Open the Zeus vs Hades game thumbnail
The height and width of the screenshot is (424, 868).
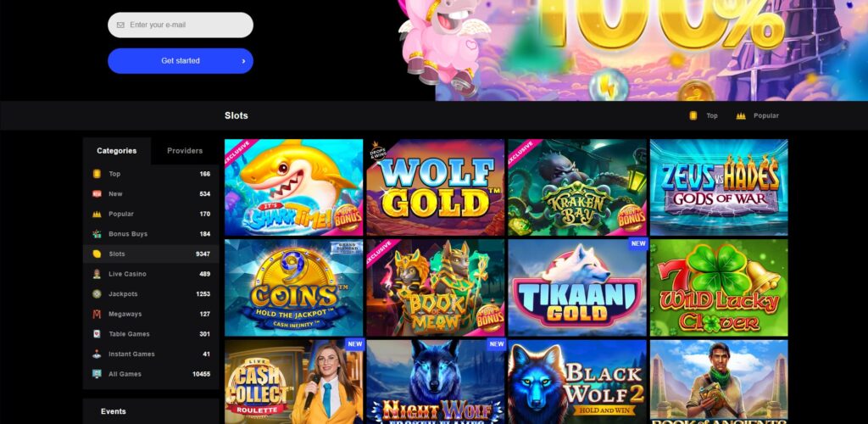click(x=719, y=187)
